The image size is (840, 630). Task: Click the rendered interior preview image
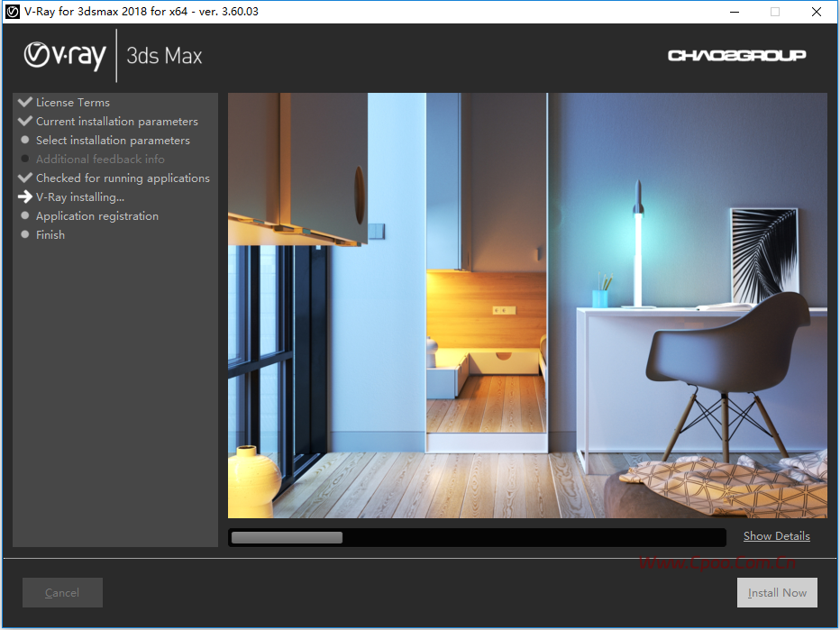pyautogui.click(x=527, y=306)
